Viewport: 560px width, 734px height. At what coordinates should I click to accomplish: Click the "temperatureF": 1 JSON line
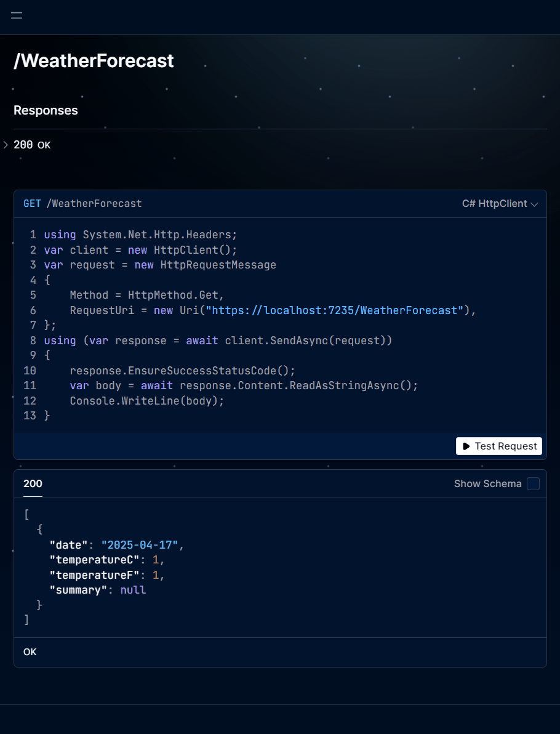pyautogui.click(x=106, y=575)
